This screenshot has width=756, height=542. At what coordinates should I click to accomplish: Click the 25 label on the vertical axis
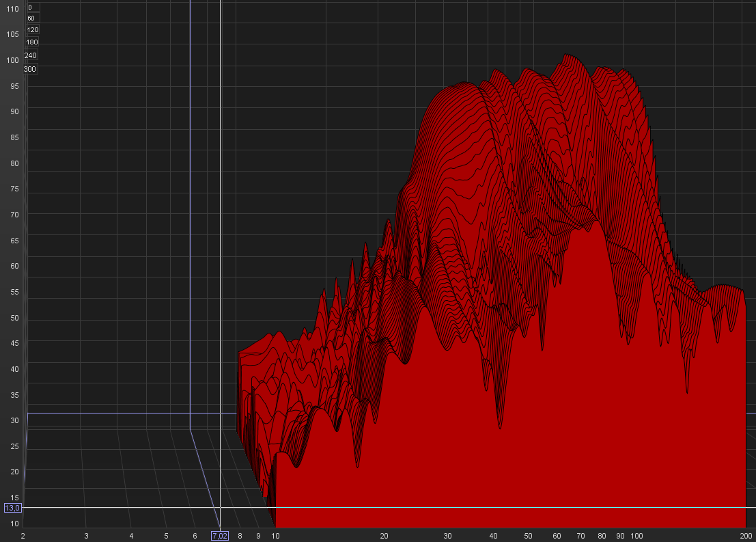tap(14, 446)
